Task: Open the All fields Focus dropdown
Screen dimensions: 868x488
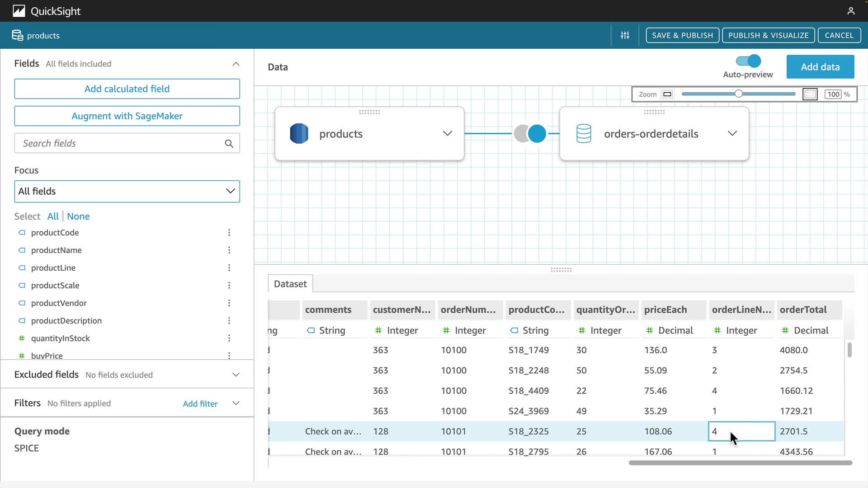Action: 127,192
